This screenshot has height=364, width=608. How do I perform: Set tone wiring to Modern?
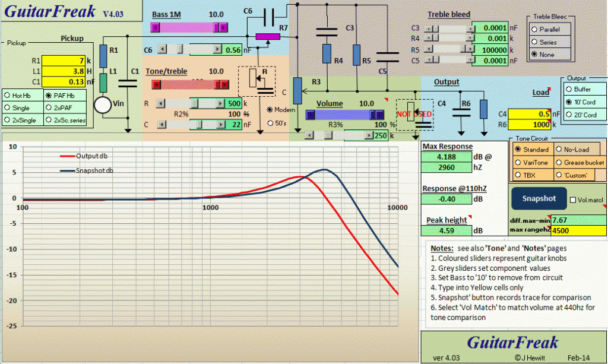270,110
